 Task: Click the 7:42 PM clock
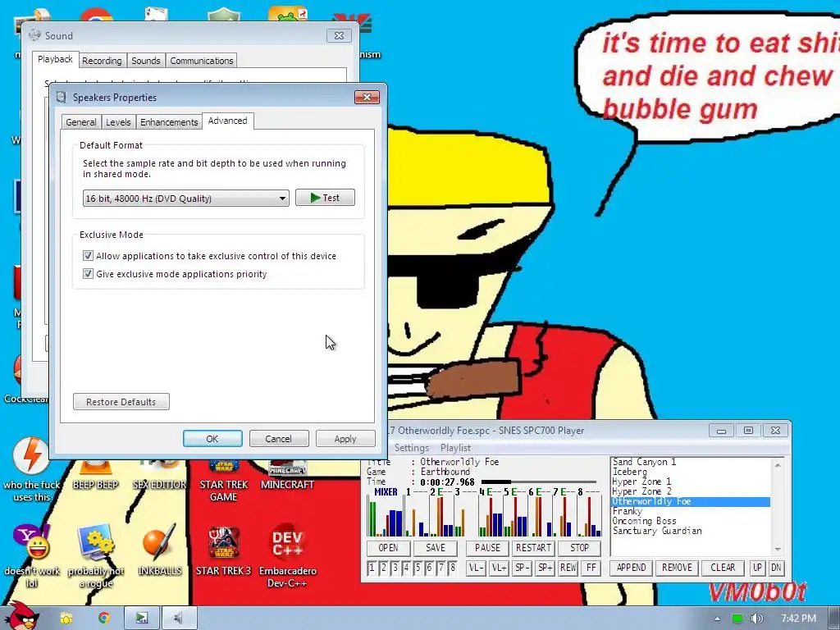(x=799, y=619)
